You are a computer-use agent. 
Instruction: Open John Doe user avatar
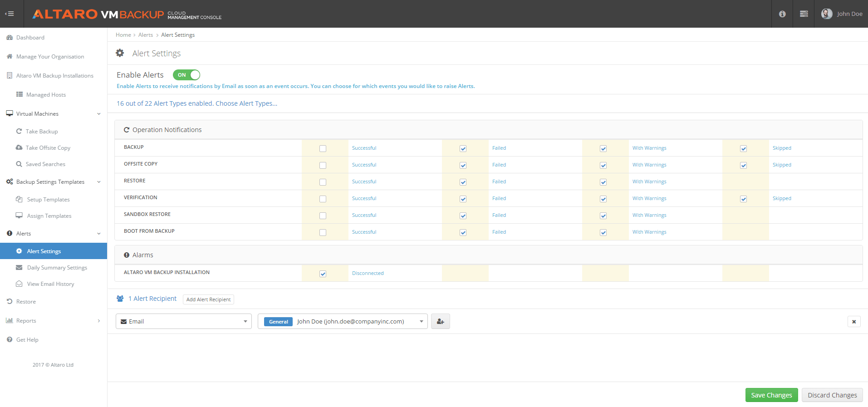(827, 14)
